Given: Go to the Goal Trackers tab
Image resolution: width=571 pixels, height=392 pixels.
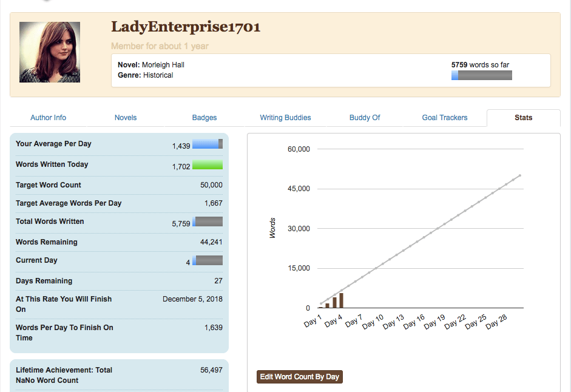Looking at the screenshot, I should [445, 118].
